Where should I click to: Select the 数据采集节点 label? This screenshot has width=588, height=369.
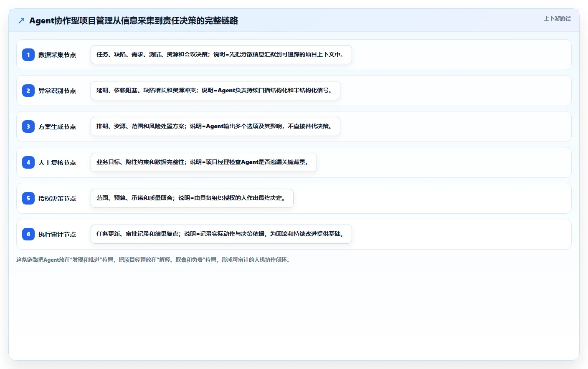coord(57,55)
